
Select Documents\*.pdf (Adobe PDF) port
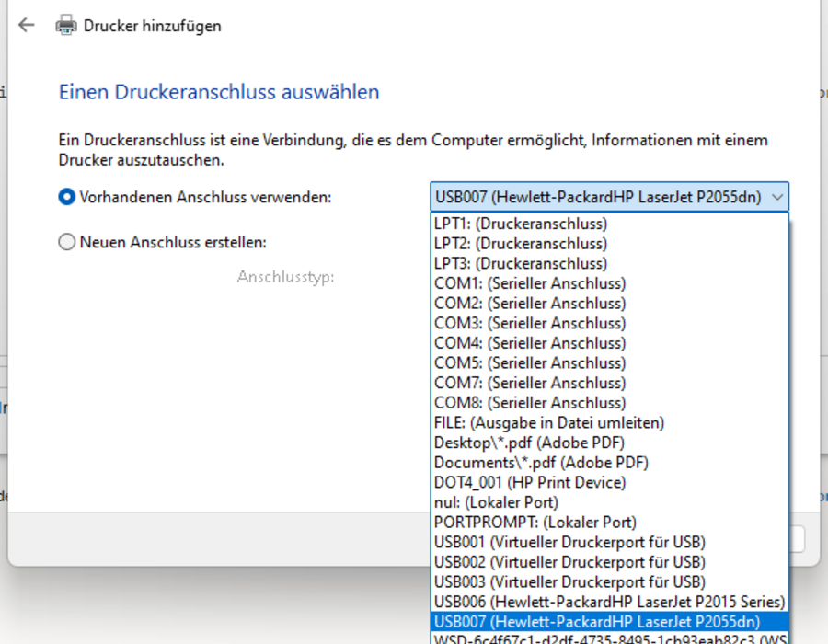(610, 463)
